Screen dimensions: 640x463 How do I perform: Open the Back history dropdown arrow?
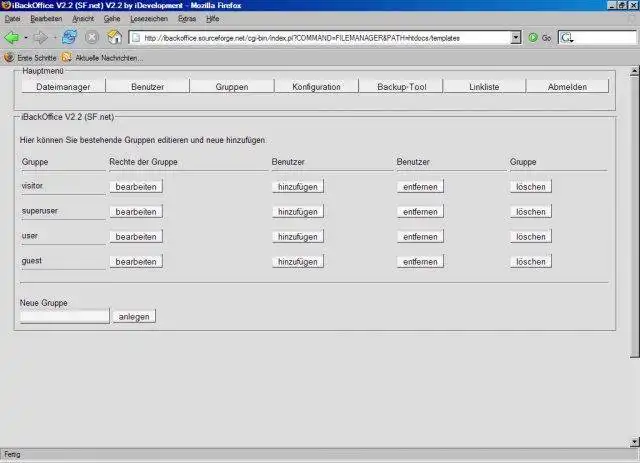[x=26, y=38]
